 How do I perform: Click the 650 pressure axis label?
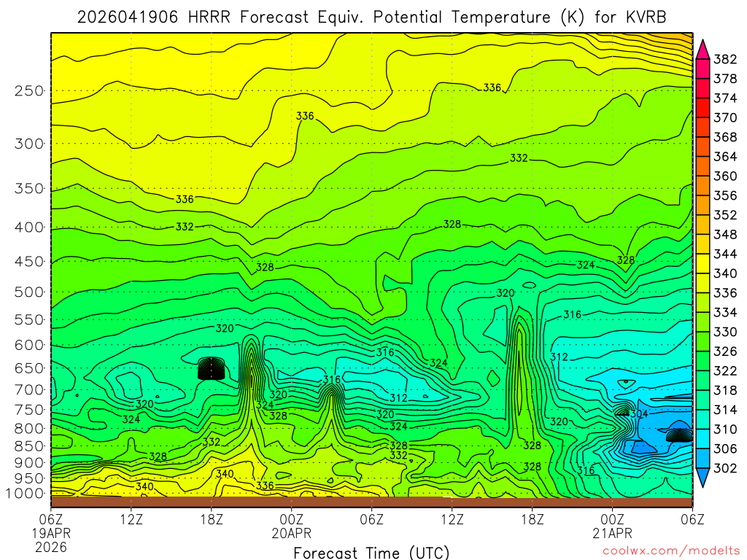pos(29,368)
